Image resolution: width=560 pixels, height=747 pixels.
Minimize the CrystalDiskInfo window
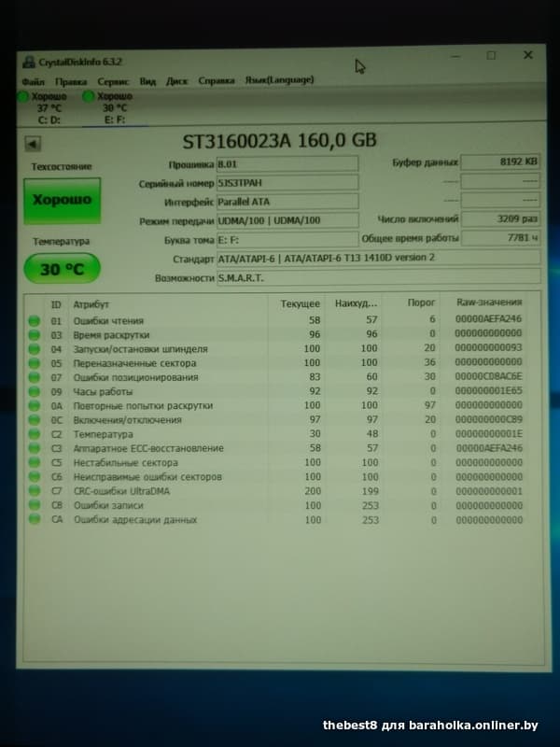point(455,56)
